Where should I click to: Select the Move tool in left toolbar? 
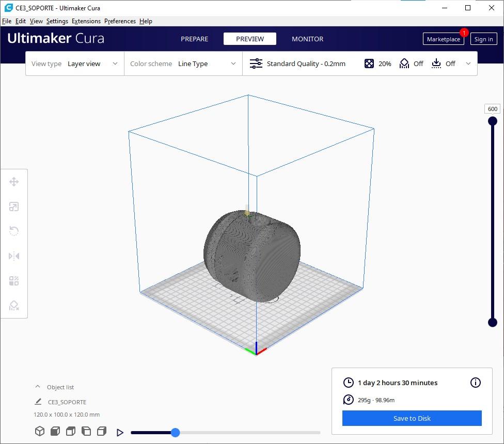(14, 182)
